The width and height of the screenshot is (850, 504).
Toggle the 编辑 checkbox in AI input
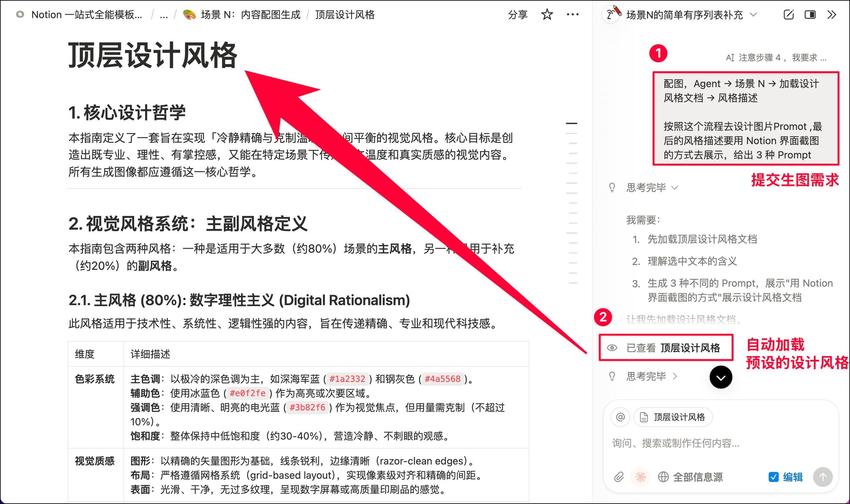coord(773,477)
